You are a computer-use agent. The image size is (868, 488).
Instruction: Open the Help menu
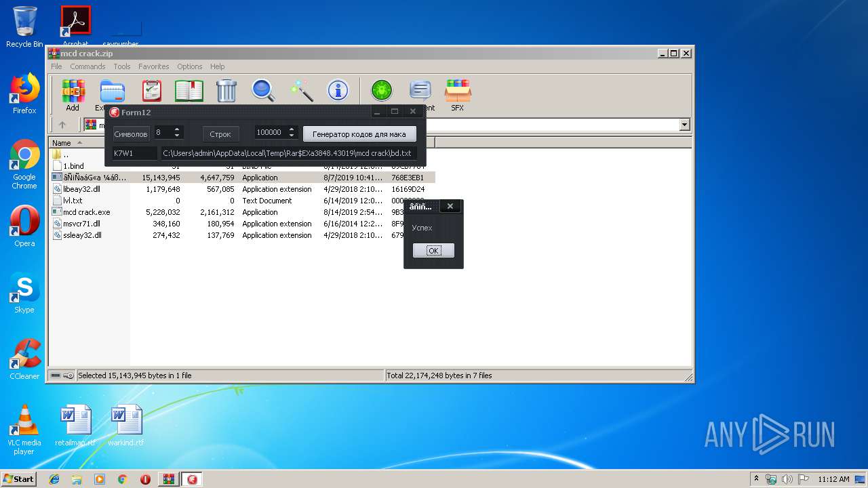(217, 66)
